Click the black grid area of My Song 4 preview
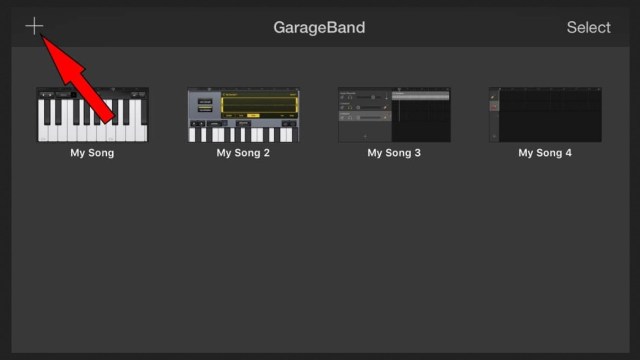Image resolution: width=640 pixels, height=360 pixels. (x=550, y=116)
